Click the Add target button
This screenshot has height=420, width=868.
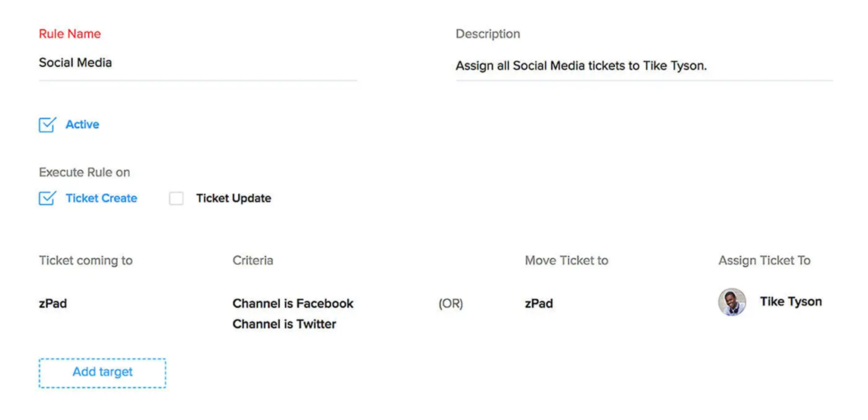click(x=102, y=372)
